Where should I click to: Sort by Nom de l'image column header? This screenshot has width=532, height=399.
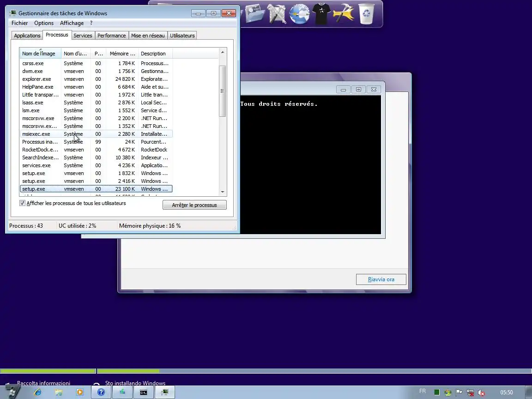pyautogui.click(x=40, y=54)
